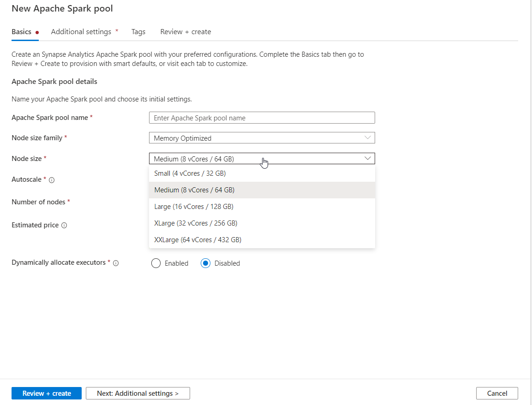Screen dimensions: 532x405
Task: Choose XXLarge (64 vCores / 432 GB) option
Action: pos(197,239)
